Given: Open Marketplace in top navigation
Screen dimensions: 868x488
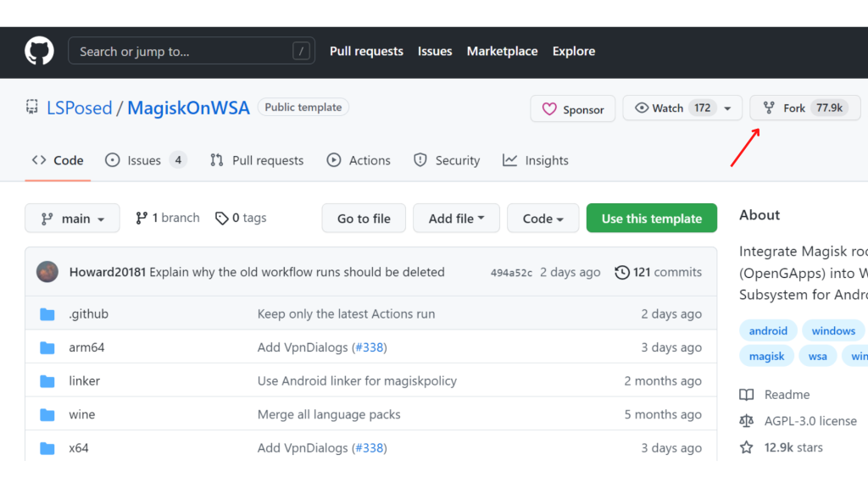Looking at the screenshot, I should [502, 52].
